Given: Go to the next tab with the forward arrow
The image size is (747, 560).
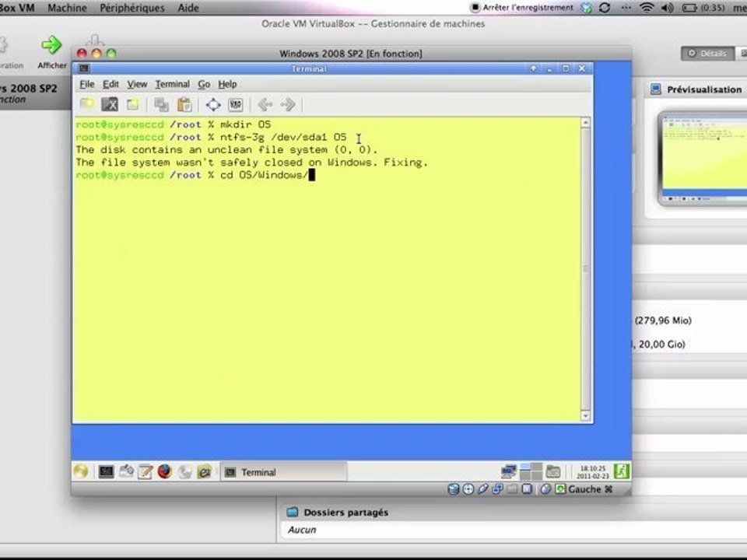Looking at the screenshot, I should coord(288,104).
